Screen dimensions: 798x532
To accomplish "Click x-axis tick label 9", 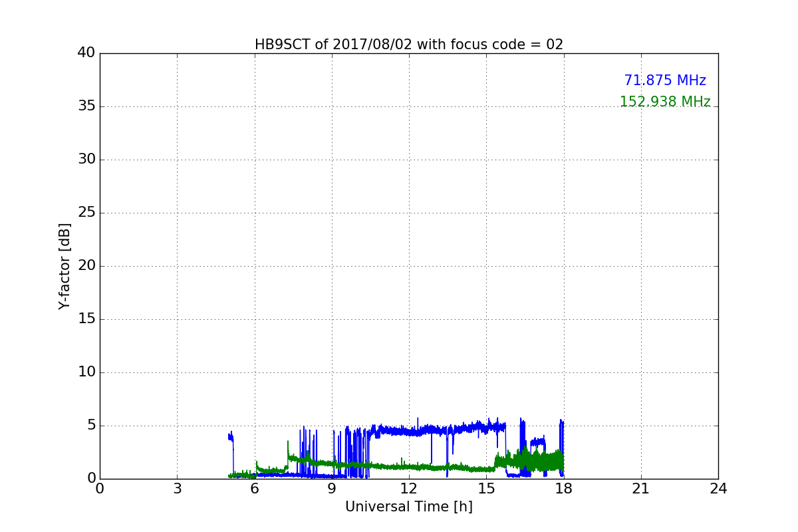I will 332,489.
